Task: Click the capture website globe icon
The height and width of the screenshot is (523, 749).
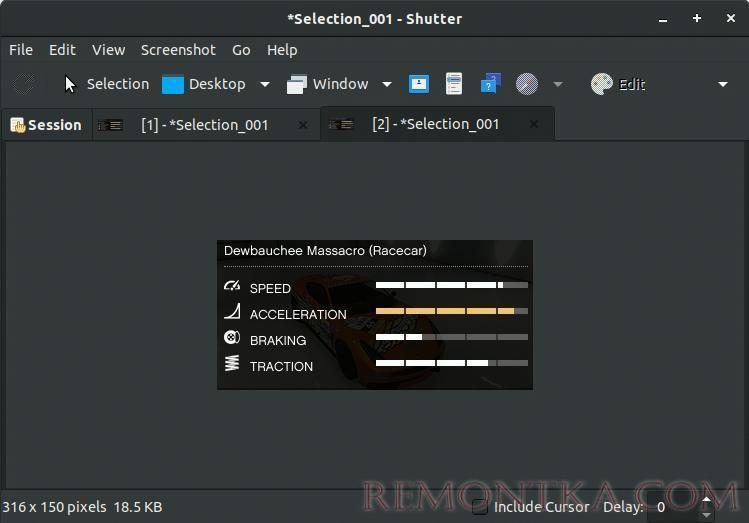Action: [x=527, y=84]
